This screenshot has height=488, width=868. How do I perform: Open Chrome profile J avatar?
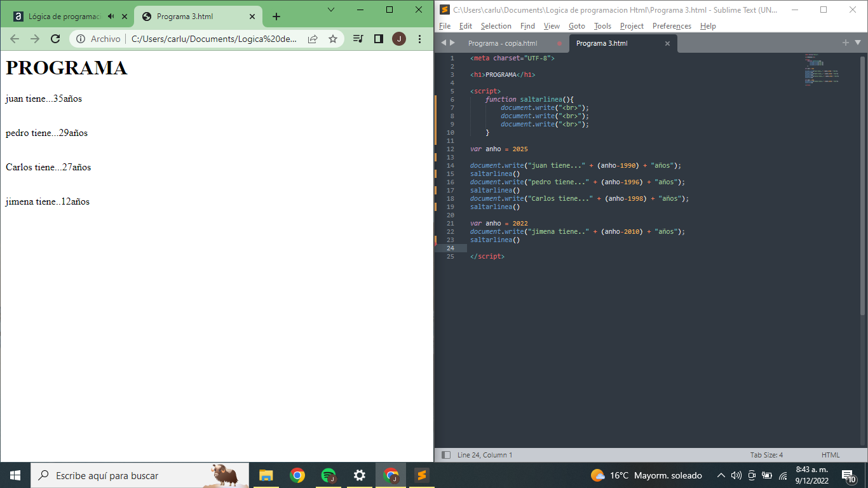pyautogui.click(x=399, y=39)
